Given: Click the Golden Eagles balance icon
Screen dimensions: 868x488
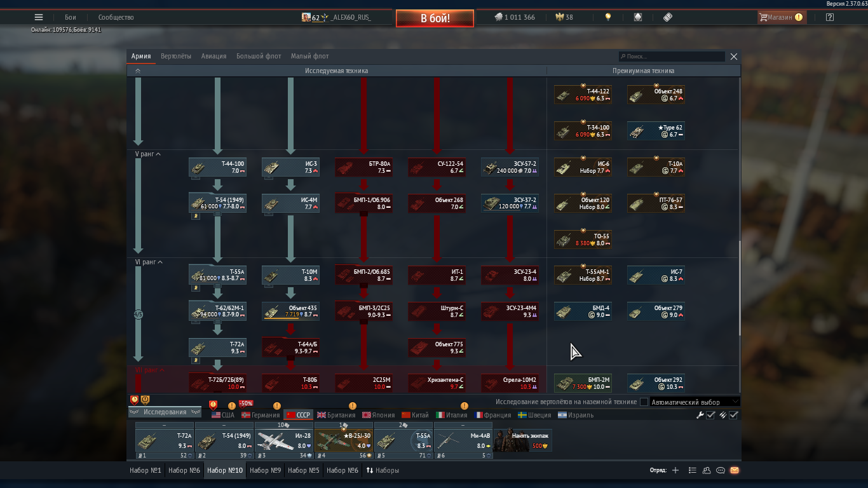Looking at the screenshot, I should 559,17.
